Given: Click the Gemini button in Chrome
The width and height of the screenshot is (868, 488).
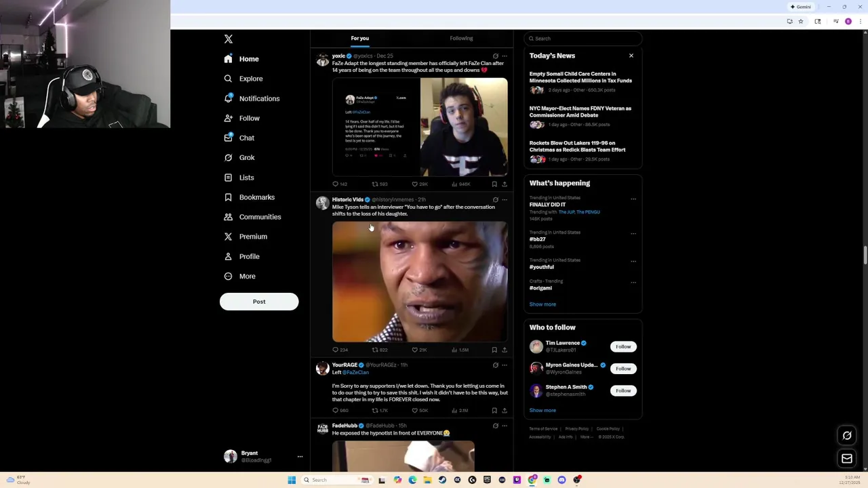Looking at the screenshot, I should pos(800,7).
